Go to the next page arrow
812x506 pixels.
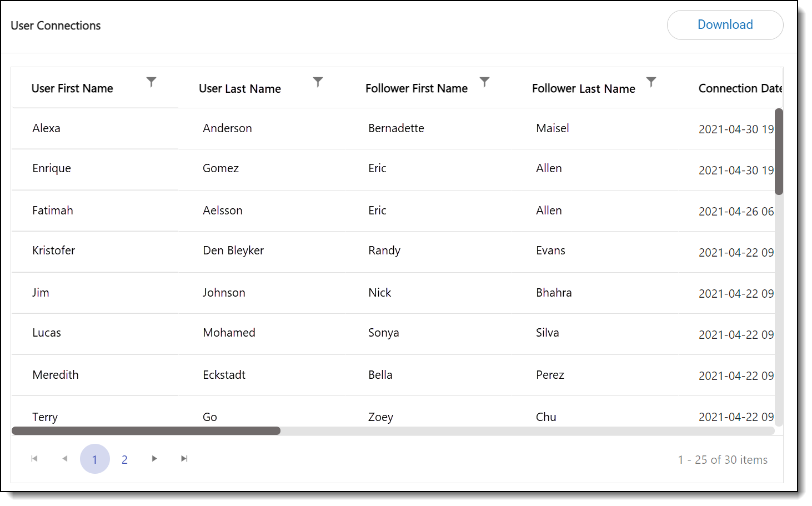(154, 459)
